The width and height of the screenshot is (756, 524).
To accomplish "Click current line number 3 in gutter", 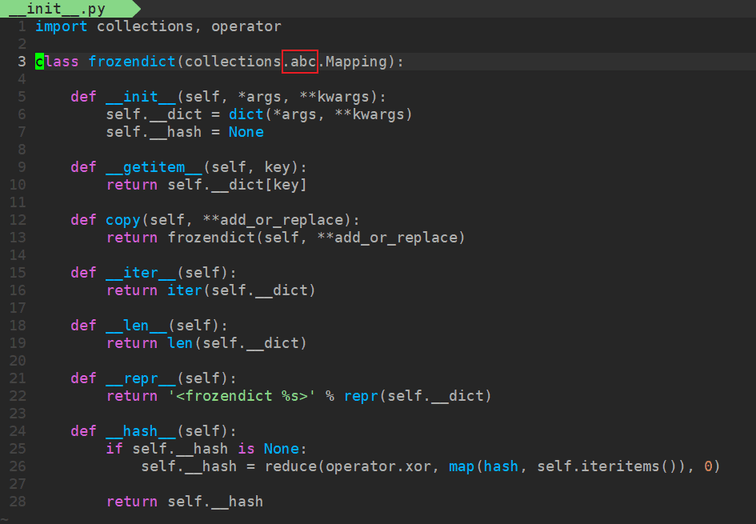I will coord(22,62).
